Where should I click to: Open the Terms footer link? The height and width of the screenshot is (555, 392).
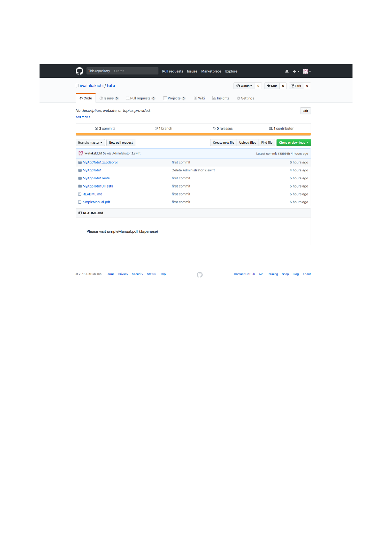[110, 274]
